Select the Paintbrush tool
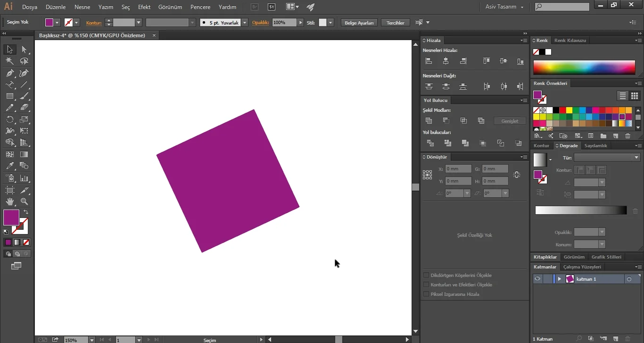The height and width of the screenshot is (343, 644). (24, 96)
